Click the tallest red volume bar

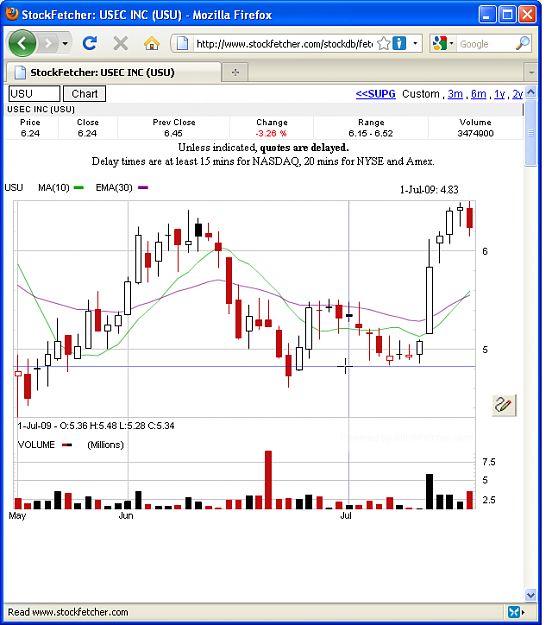[x=268, y=480]
